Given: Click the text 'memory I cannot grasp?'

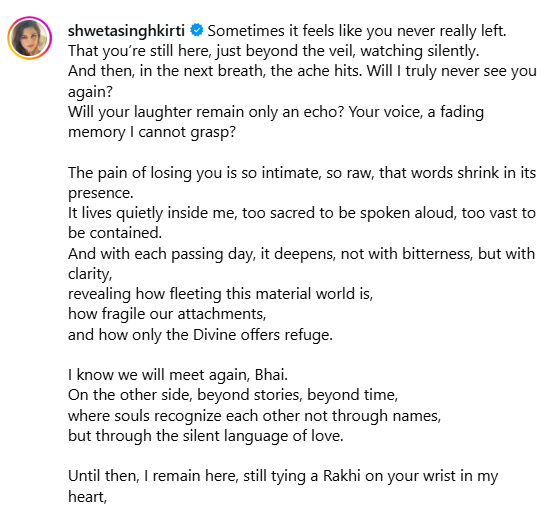Looking at the screenshot, I should [152, 132].
